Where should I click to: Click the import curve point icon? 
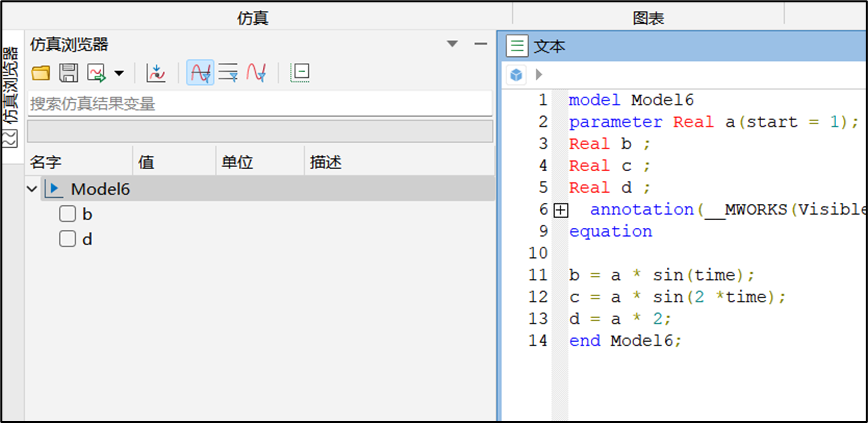pos(156,73)
